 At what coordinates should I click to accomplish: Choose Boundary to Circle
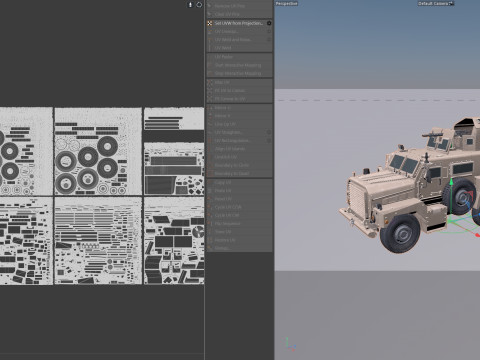click(x=240, y=165)
